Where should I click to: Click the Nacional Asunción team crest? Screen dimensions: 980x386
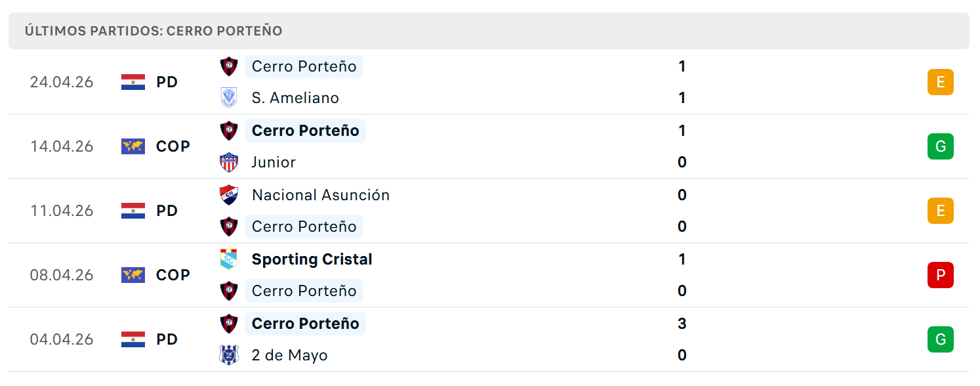point(228,195)
